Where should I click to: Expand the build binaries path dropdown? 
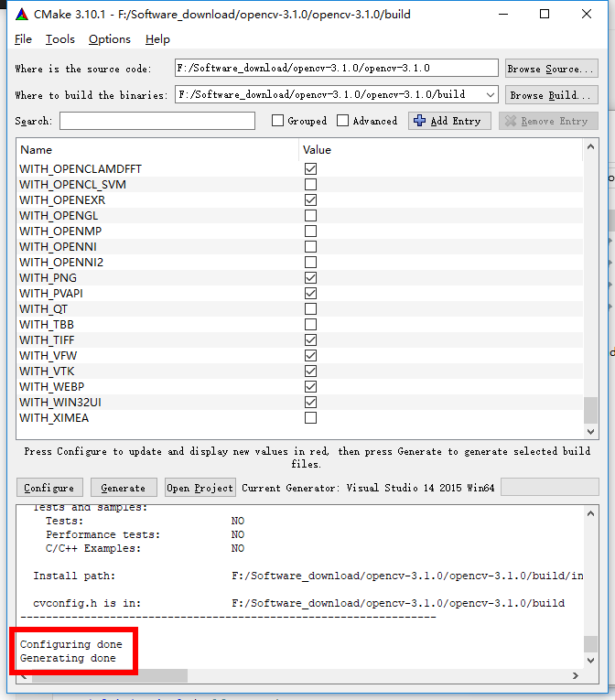click(490, 95)
